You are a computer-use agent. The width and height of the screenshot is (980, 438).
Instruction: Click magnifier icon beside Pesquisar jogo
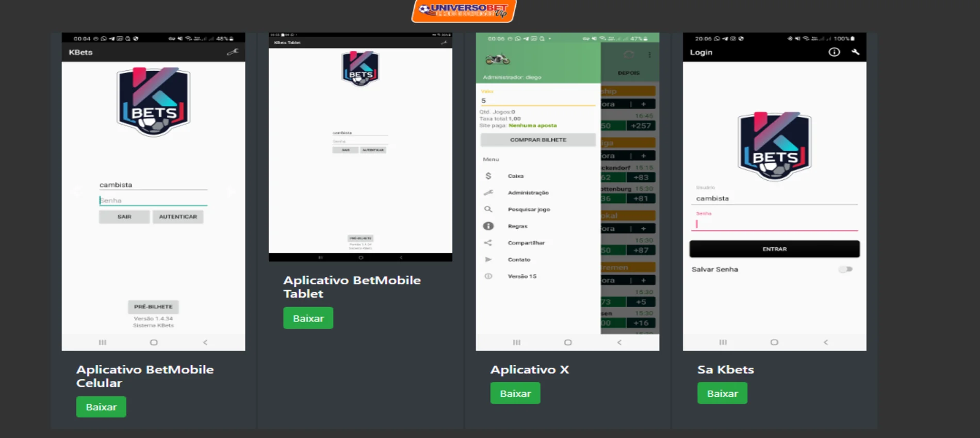pos(488,209)
